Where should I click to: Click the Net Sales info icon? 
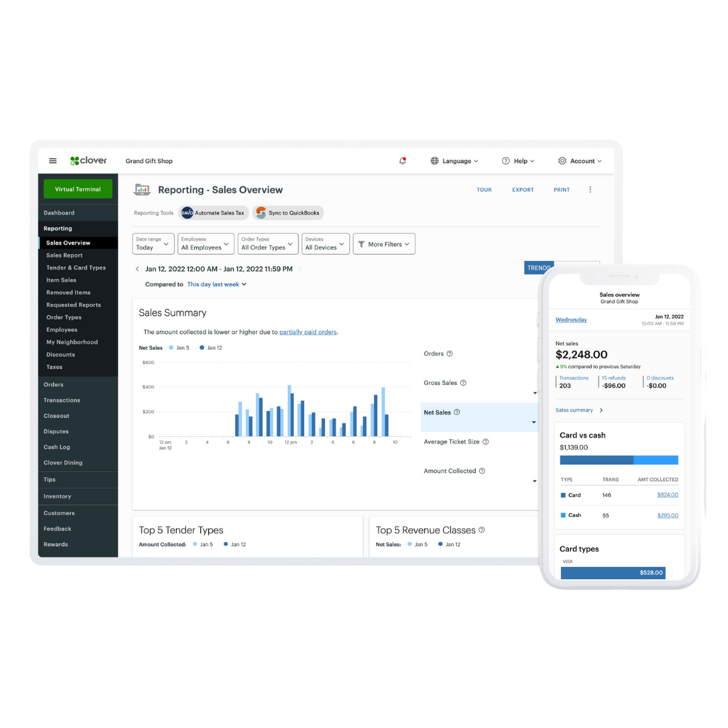457,413
